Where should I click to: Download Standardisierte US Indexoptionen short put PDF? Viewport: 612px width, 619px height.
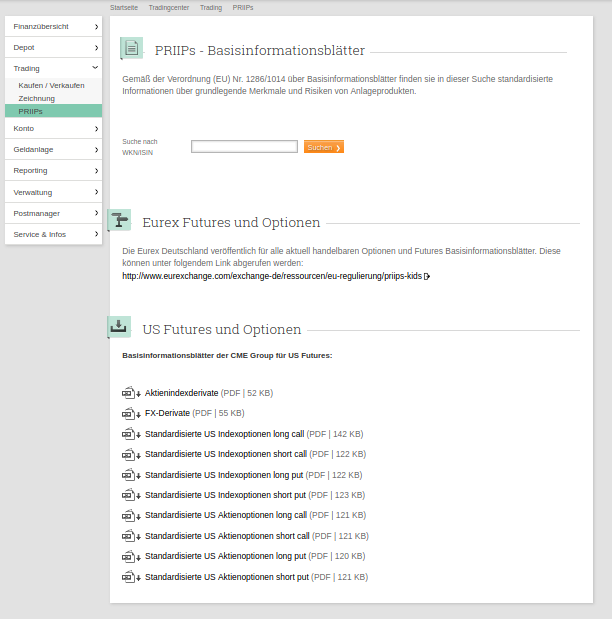pyautogui.click(x=225, y=495)
